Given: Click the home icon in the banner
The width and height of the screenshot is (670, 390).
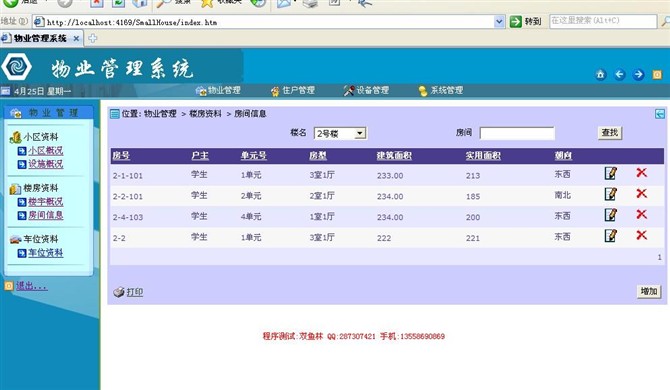Looking at the screenshot, I should [x=601, y=75].
